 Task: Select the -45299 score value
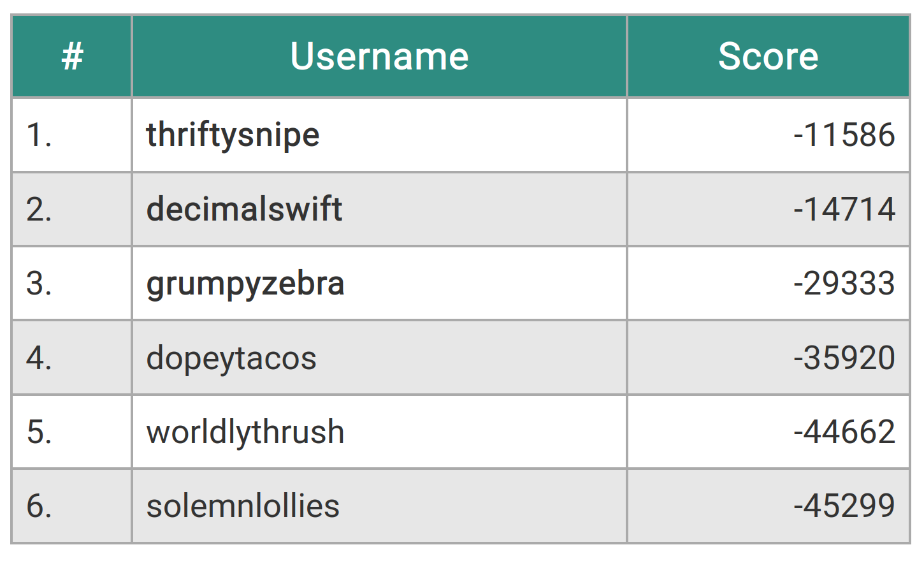coord(844,506)
